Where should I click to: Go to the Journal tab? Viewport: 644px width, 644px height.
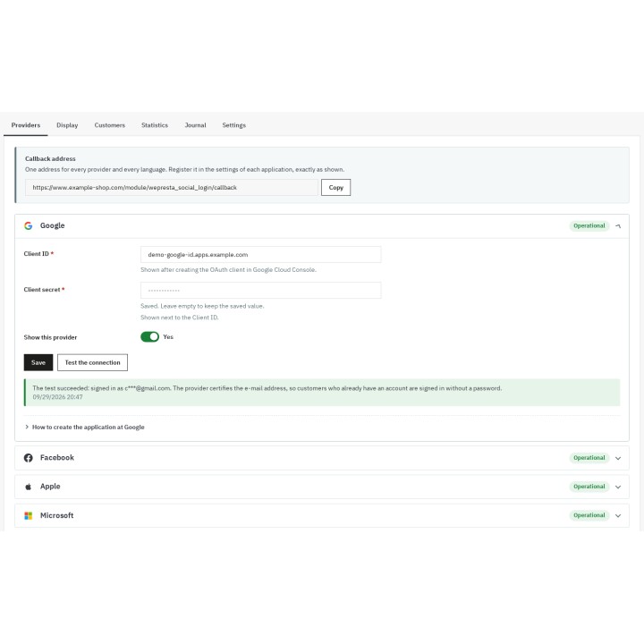(195, 125)
